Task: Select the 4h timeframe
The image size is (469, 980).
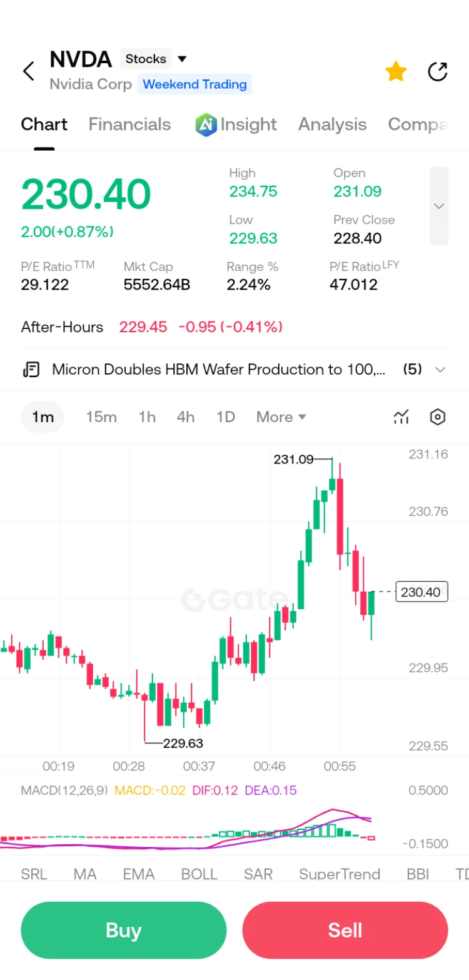Action: click(186, 417)
